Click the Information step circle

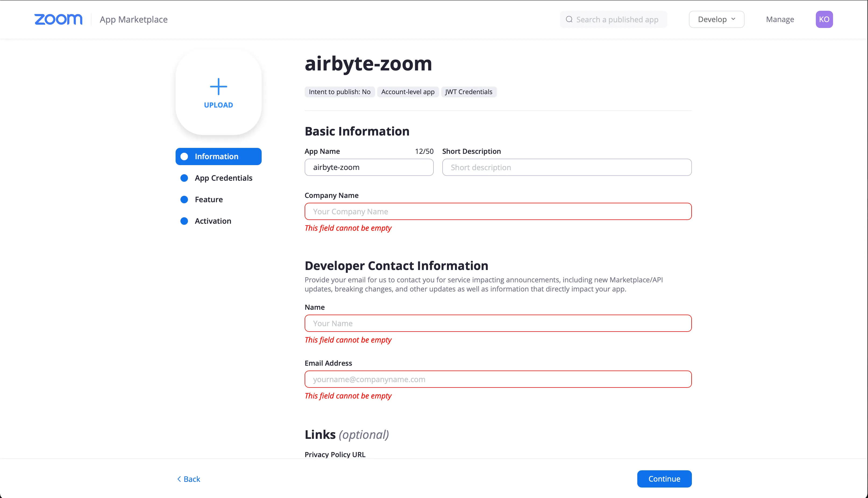[x=184, y=157]
